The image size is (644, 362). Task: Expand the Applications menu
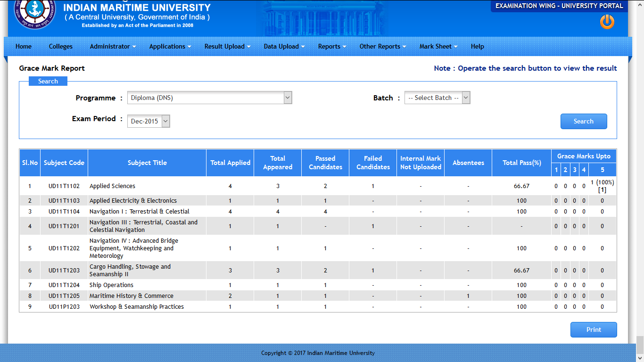coord(170,46)
